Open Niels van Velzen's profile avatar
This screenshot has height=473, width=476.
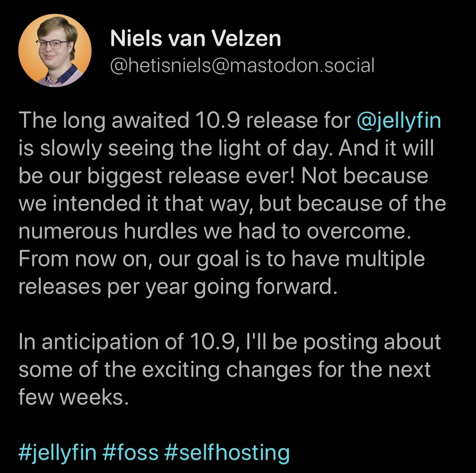click(x=55, y=50)
